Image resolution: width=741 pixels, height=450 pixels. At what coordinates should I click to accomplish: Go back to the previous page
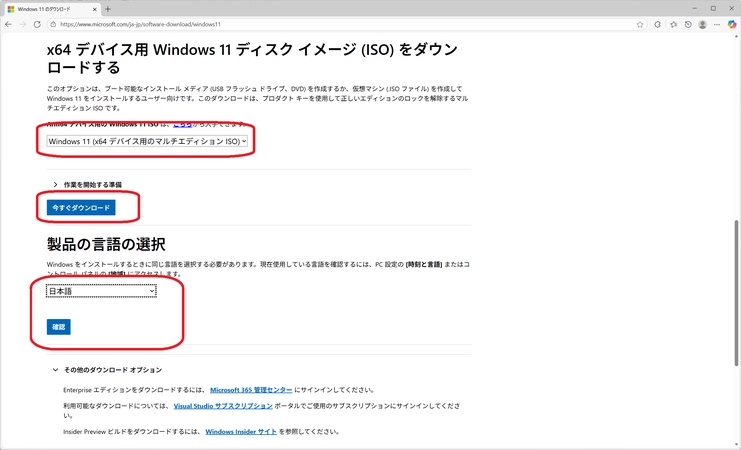9,25
